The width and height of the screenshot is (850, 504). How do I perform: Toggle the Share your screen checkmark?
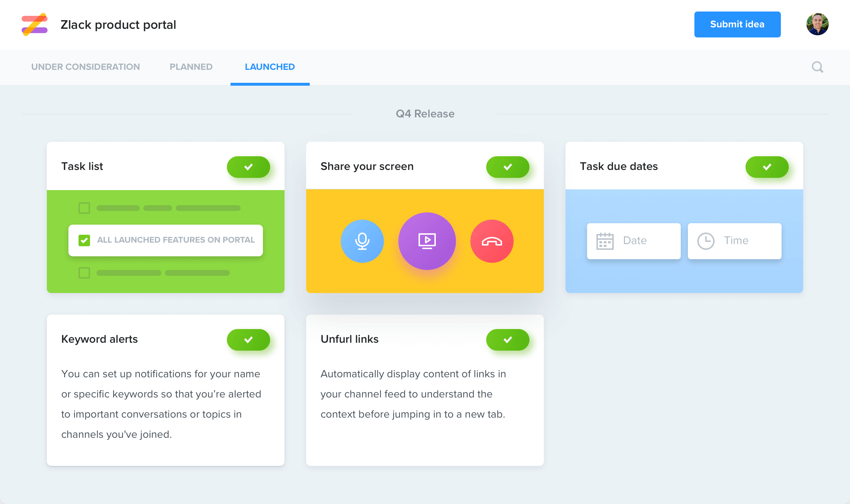click(x=507, y=167)
